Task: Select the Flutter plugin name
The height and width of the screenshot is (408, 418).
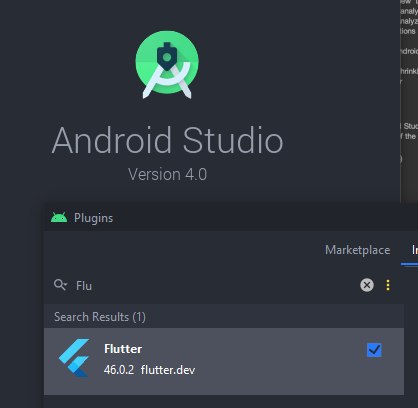Action: coord(123,349)
